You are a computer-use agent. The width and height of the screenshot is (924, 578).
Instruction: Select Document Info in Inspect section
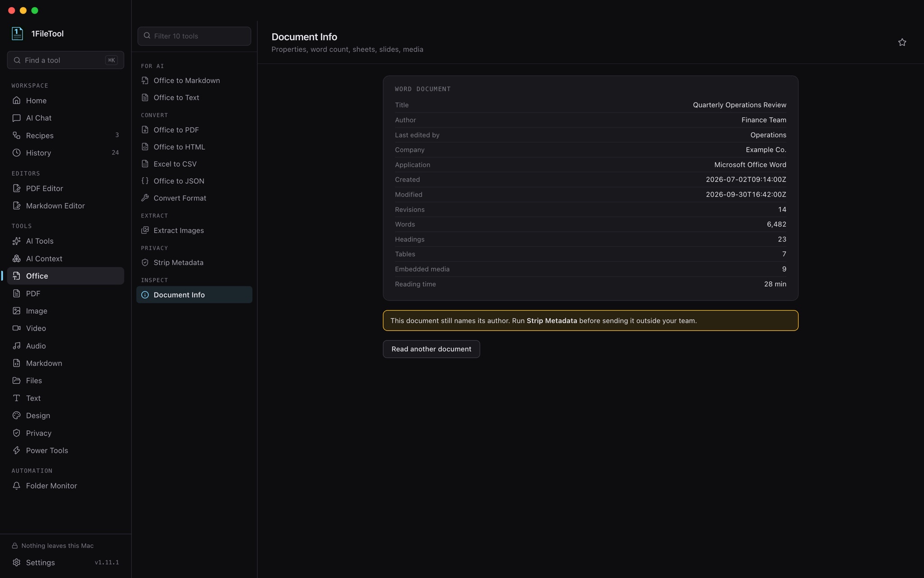(x=194, y=295)
